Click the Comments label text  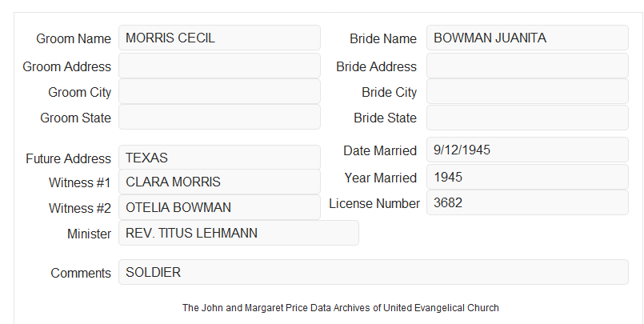click(x=81, y=273)
